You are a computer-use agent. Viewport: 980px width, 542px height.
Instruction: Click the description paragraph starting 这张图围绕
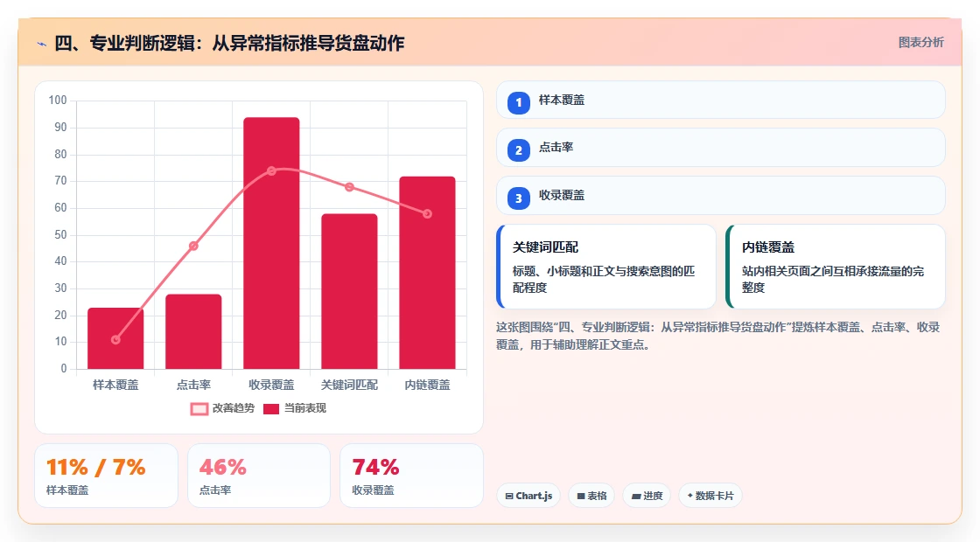point(718,336)
